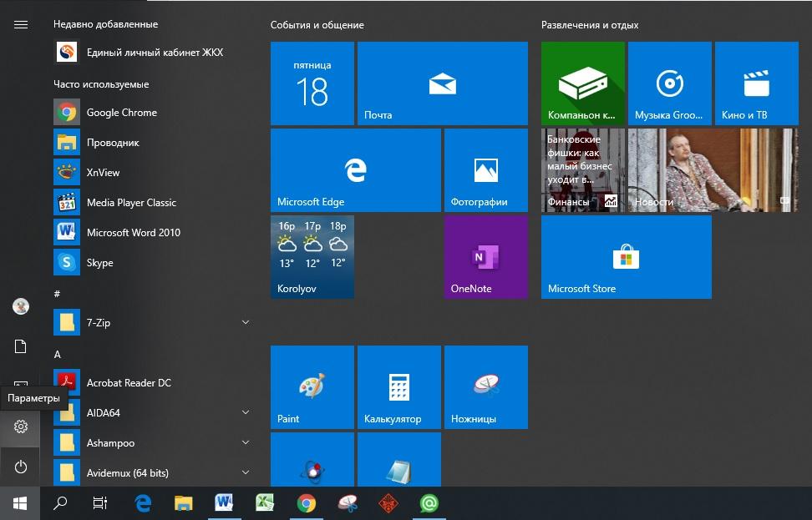Viewport: 812px width, 520px height.
Task: Launch the Microsoft Edge tile
Action: pyautogui.click(x=356, y=170)
